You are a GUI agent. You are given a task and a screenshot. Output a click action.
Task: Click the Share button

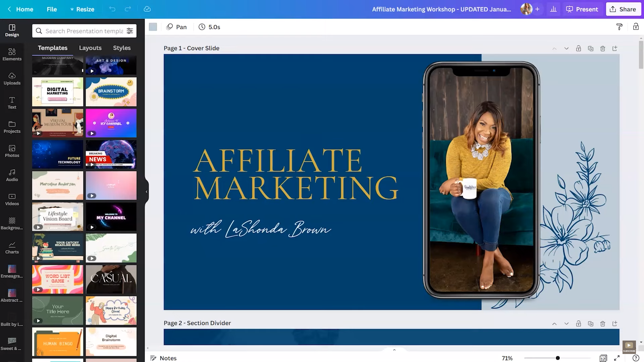pyautogui.click(x=623, y=9)
